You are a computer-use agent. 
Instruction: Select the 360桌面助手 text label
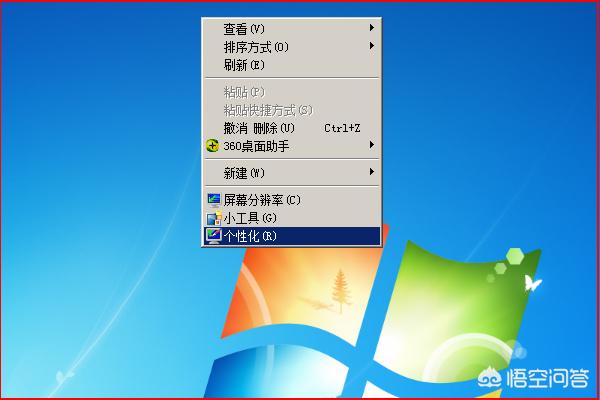coord(256,146)
